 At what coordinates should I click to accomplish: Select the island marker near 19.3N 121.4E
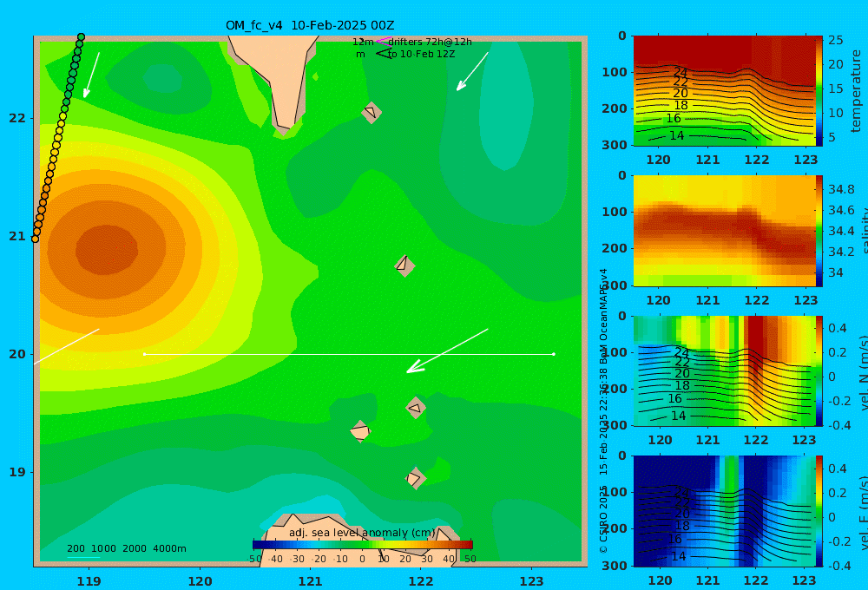tap(360, 431)
